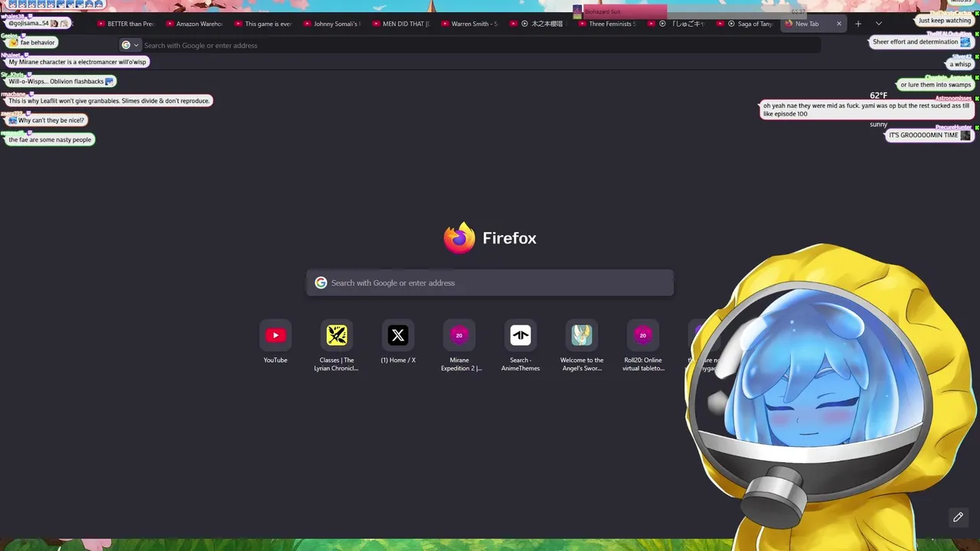
Task: Switch to Three Feminists tab
Action: [x=608, y=24]
